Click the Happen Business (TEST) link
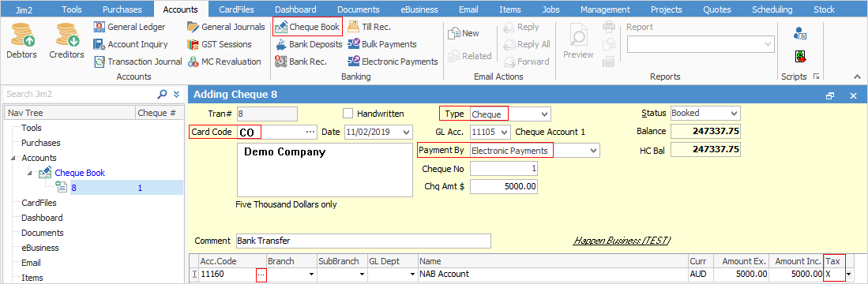Viewport: 868px width, 284px height. point(622,241)
